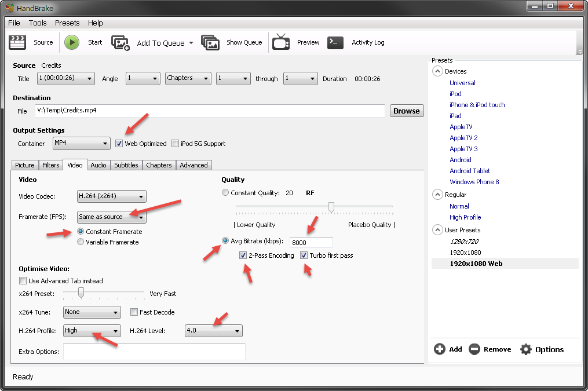Select Constant Quality radio button
Viewport: 588px width, 391px height.
(x=225, y=192)
